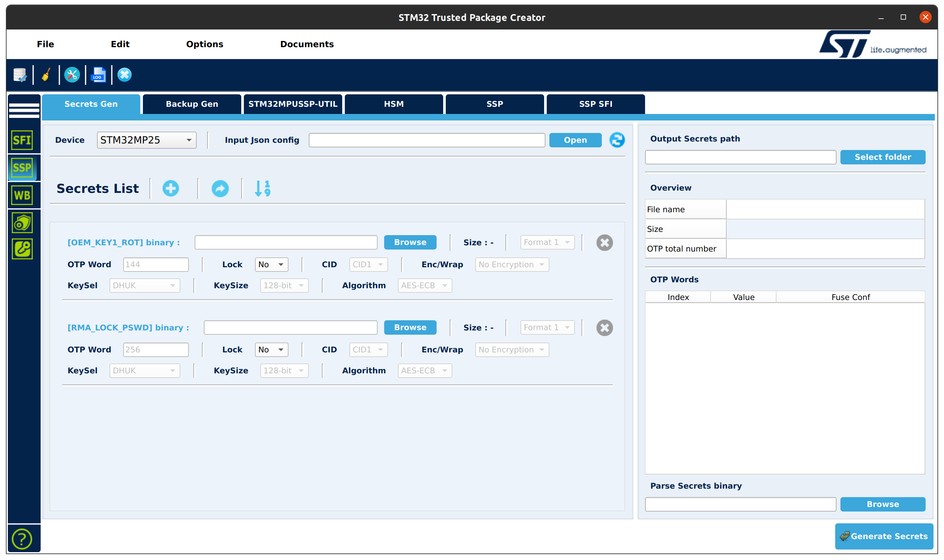Image resolution: width=944 pixels, height=560 pixels.
Task: Click the refresh icon next to Open
Action: 617,140
